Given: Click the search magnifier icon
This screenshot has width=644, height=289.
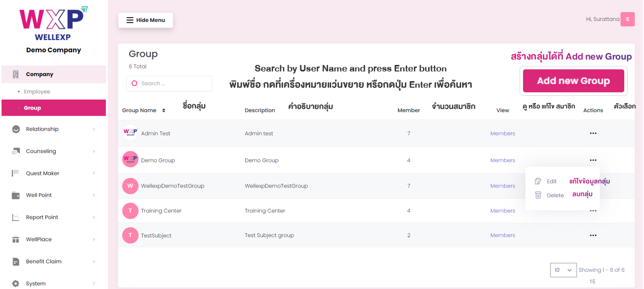Looking at the screenshot, I should click(x=135, y=84).
